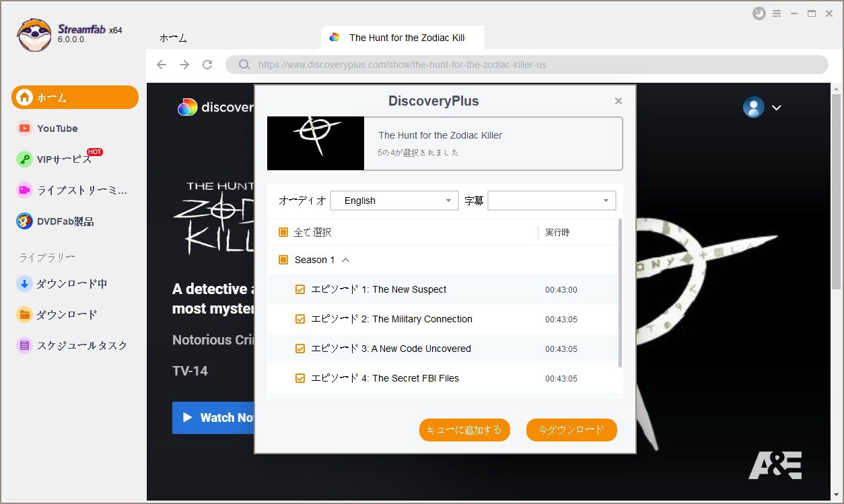Reload the page with refresh icon

(207, 65)
